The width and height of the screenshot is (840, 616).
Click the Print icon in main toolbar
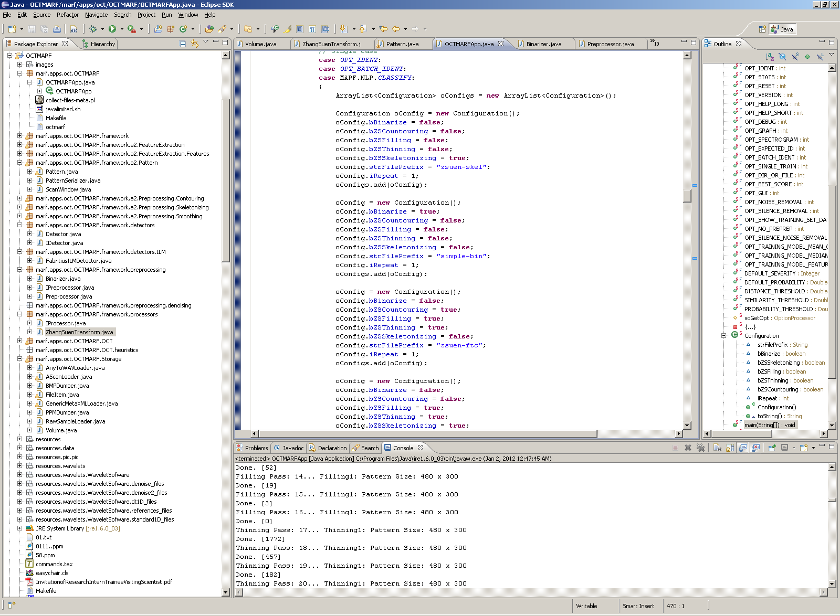click(57, 29)
